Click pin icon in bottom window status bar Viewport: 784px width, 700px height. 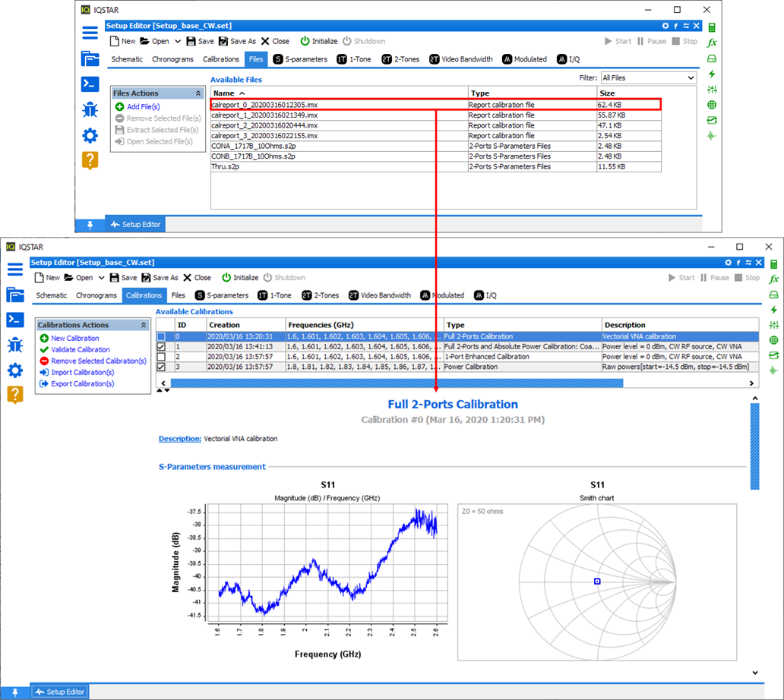[x=15, y=692]
